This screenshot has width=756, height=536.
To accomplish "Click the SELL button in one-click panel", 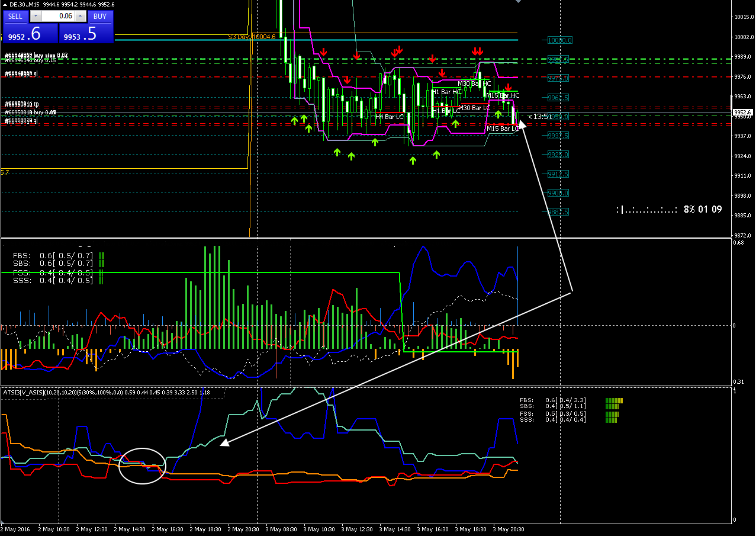I will click(x=15, y=17).
